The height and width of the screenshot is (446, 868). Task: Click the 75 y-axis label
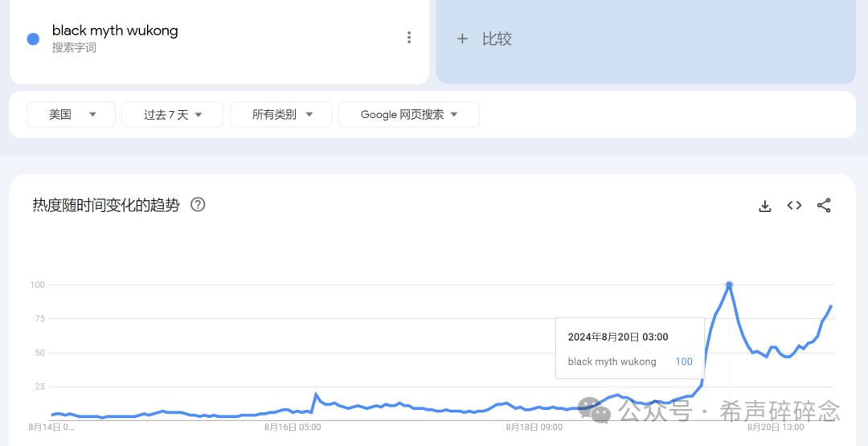(x=40, y=319)
